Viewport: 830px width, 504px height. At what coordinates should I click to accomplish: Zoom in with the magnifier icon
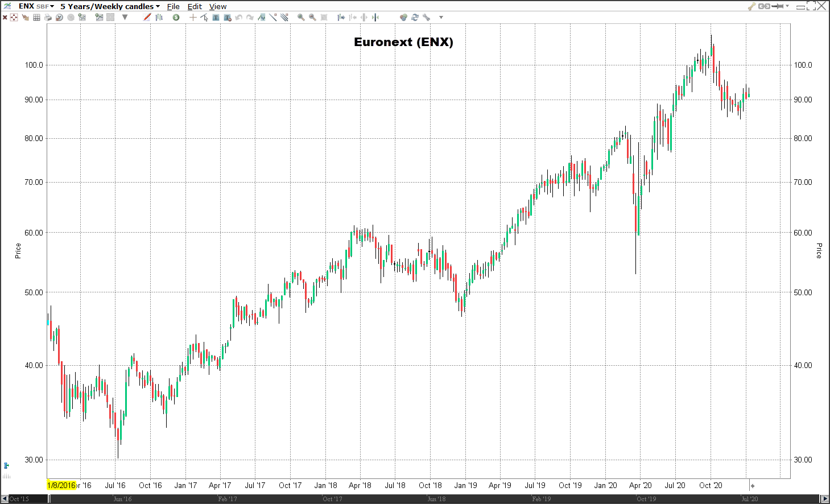point(301,18)
